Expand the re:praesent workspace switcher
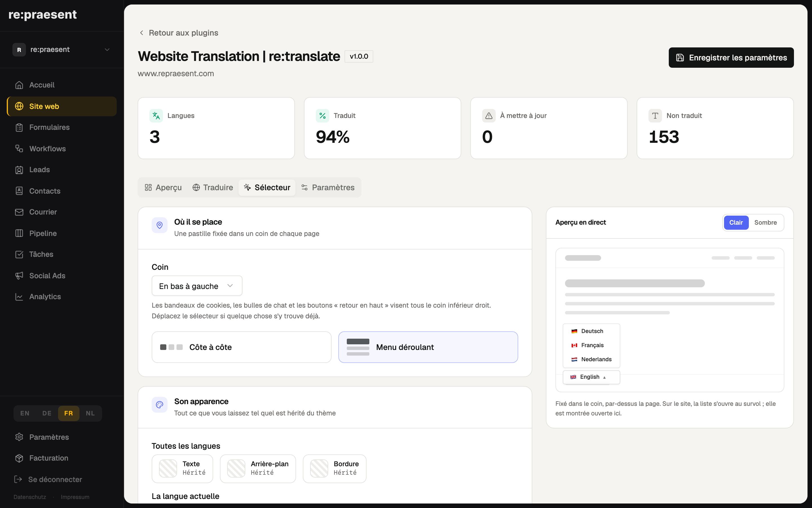 (x=62, y=50)
